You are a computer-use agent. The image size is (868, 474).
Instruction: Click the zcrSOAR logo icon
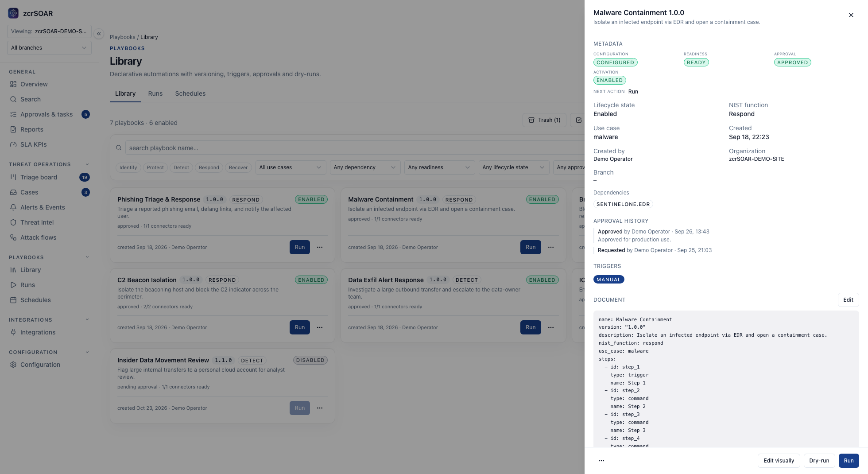point(13,13)
